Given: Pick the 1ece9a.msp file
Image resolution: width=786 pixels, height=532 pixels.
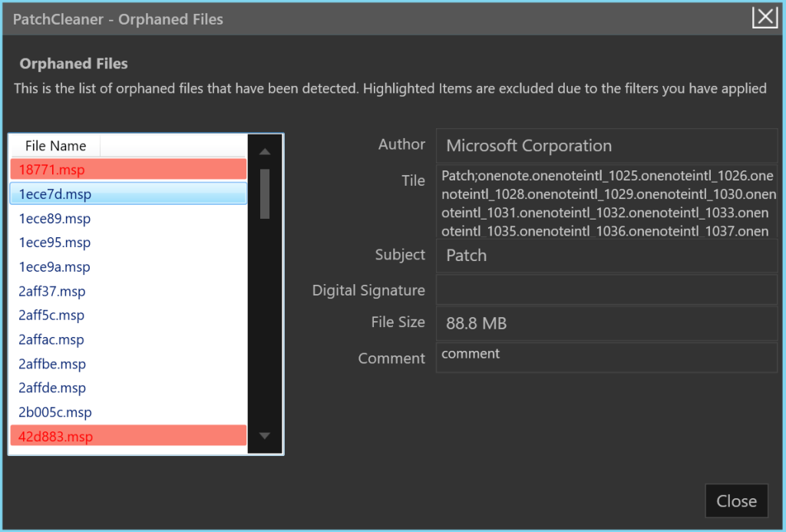Looking at the screenshot, I should coord(128,267).
